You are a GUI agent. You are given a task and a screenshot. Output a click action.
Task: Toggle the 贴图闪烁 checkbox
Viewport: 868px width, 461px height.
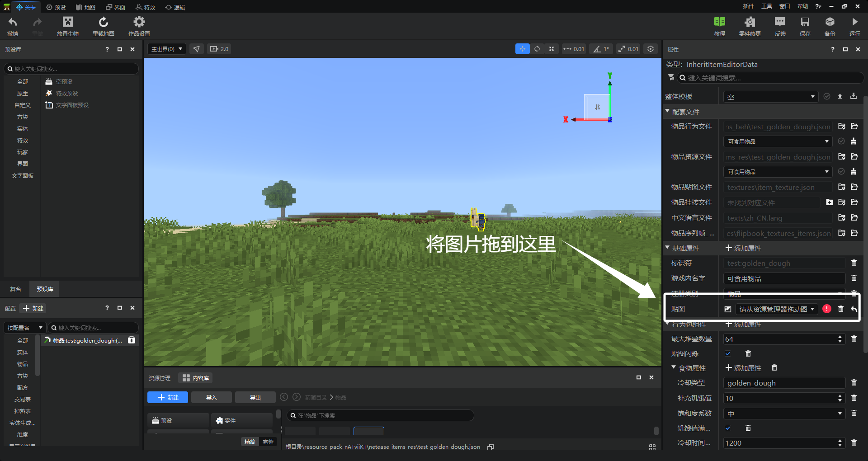728,353
